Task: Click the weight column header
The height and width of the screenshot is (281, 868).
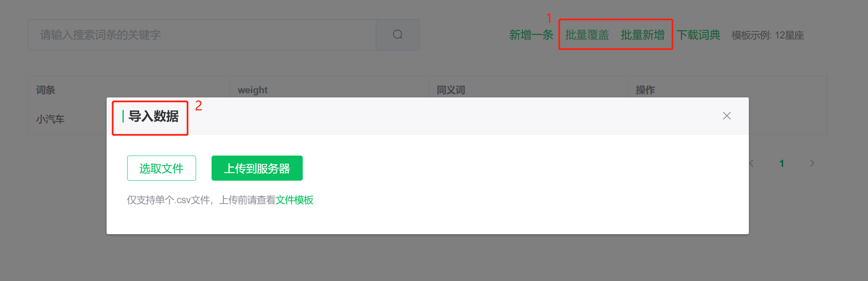Action: pos(253,90)
